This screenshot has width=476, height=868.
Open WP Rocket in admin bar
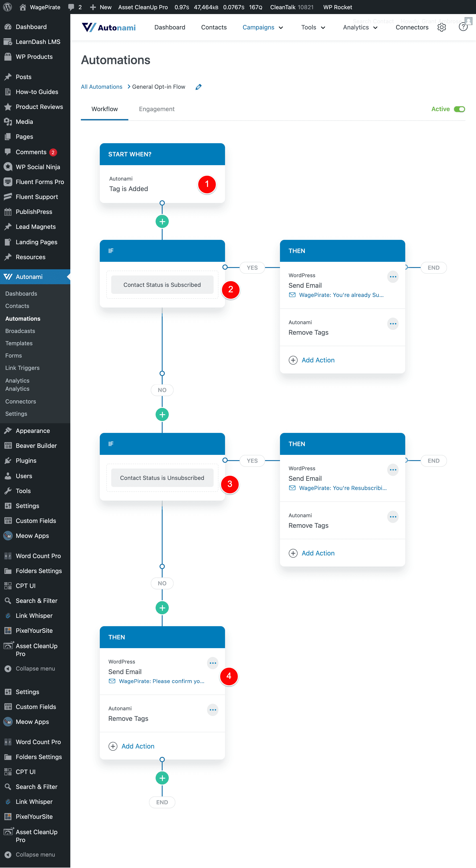tap(338, 7)
